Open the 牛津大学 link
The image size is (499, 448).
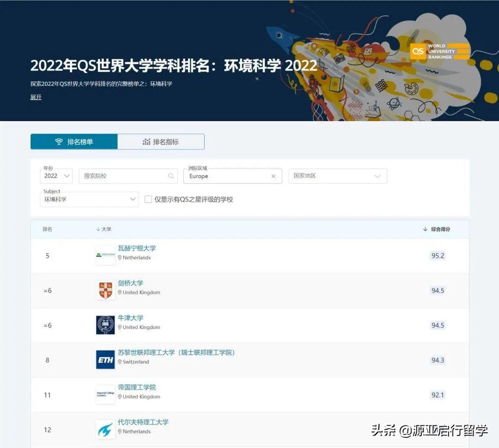click(x=130, y=318)
